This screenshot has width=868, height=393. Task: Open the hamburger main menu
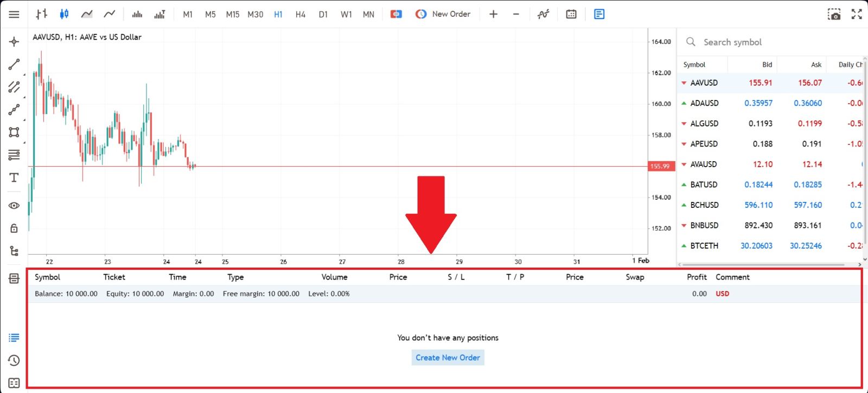pos(14,14)
